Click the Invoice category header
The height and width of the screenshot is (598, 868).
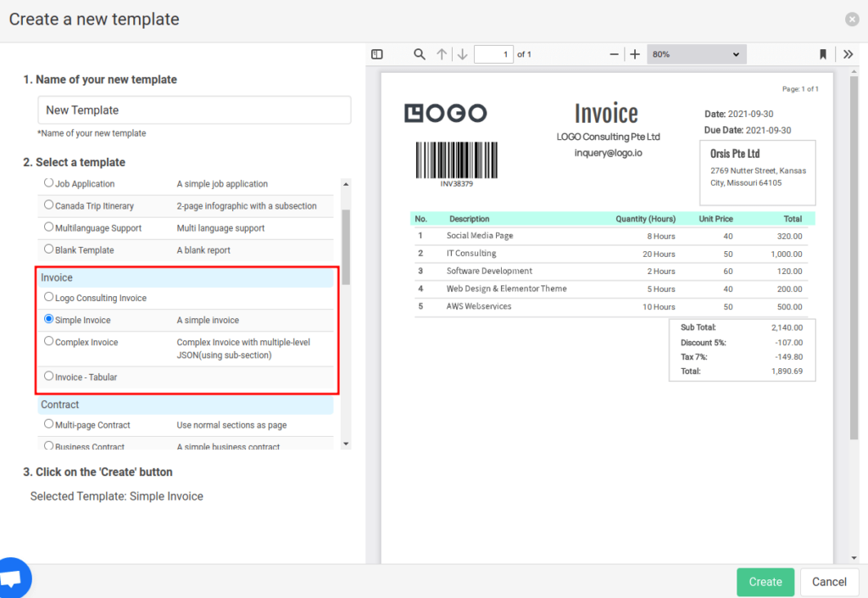pos(186,277)
